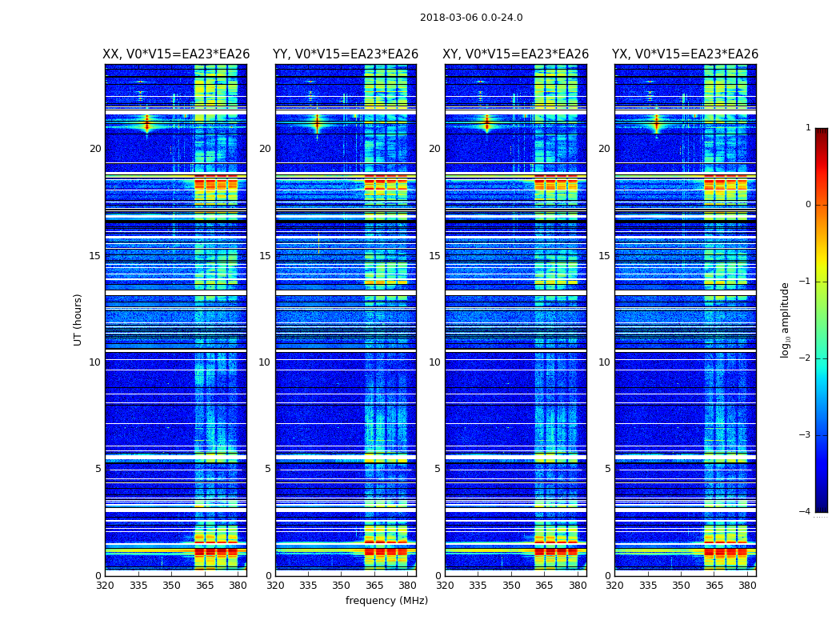The width and height of the screenshot is (840, 640).
Task: Select the YY polarization panel title
Action: (x=346, y=54)
